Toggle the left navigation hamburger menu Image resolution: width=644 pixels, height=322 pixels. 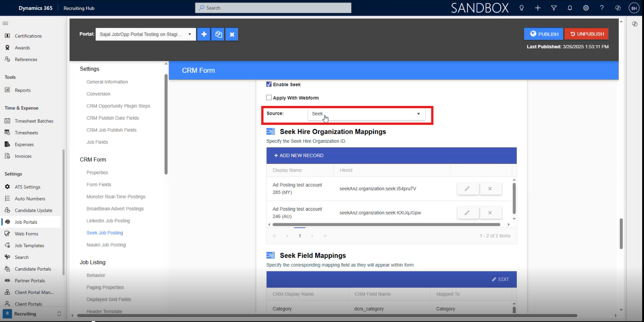tap(6, 23)
